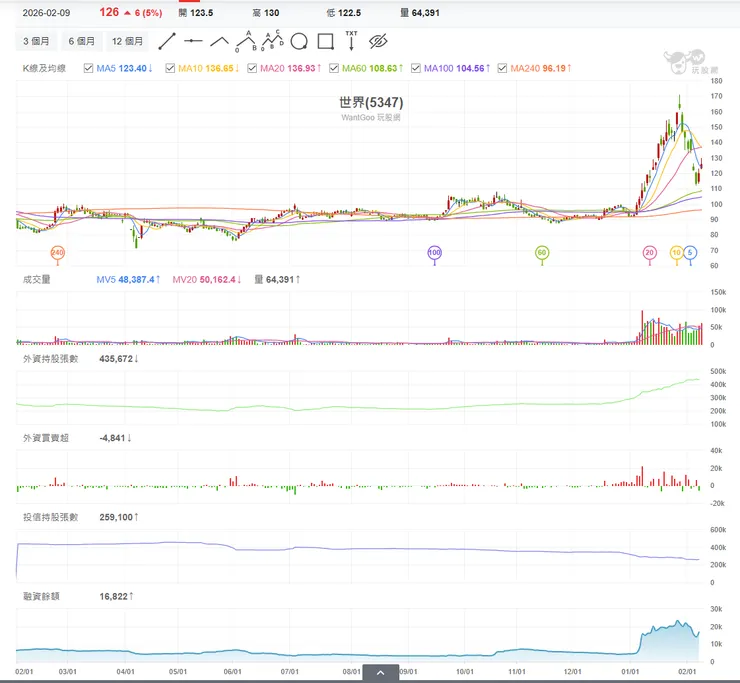Screen dimensions: 740x683
Task: Uncheck the MA5 moving average checkbox
Action: click(x=88, y=68)
